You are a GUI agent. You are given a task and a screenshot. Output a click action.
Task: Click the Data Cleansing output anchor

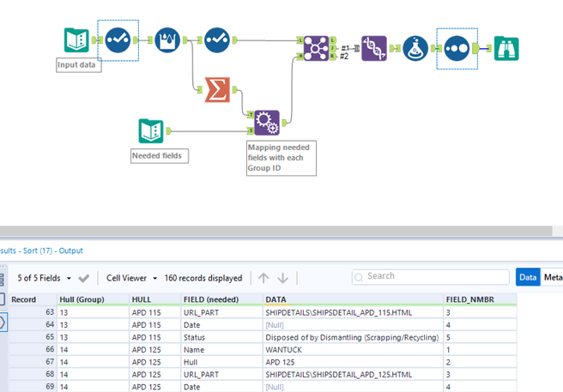(x=185, y=40)
